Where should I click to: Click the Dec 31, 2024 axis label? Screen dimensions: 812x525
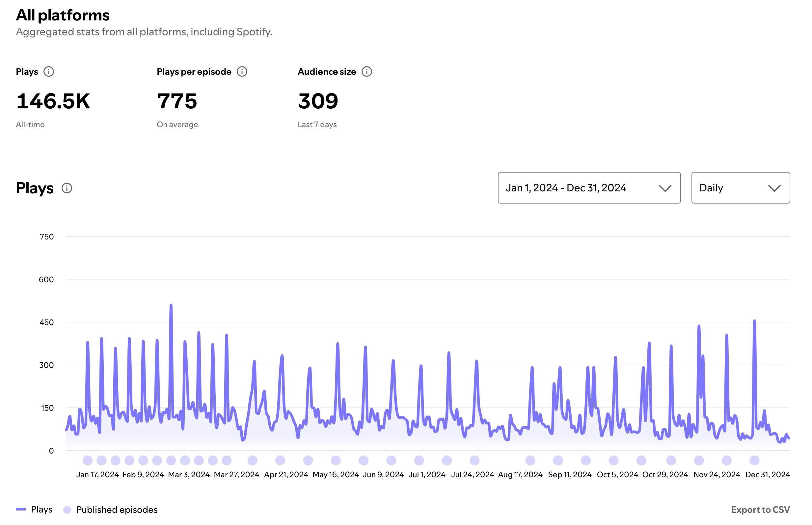[x=768, y=474]
